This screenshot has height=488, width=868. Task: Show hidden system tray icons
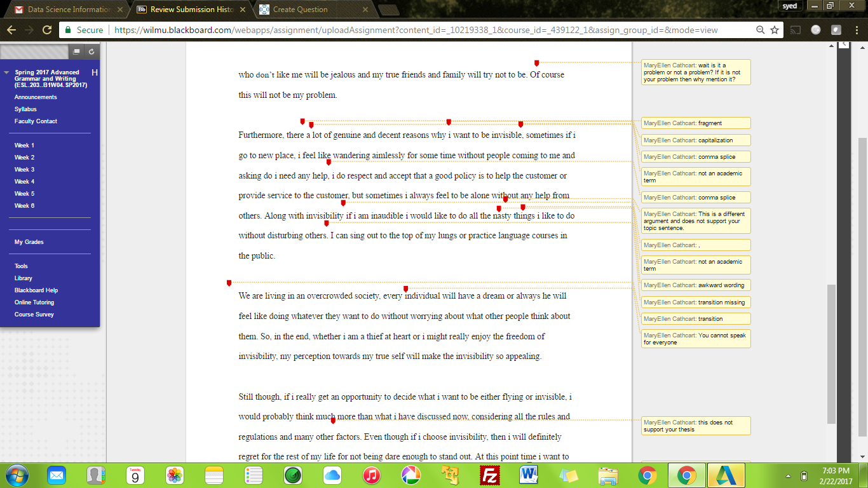tap(789, 476)
